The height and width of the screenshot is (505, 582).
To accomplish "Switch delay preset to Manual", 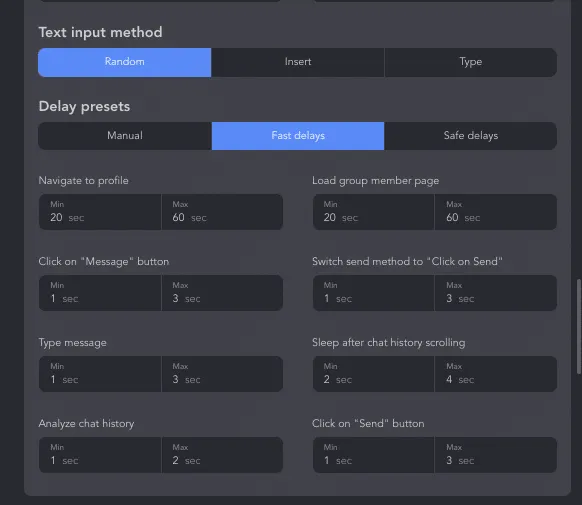I will [x=125, y=136].
